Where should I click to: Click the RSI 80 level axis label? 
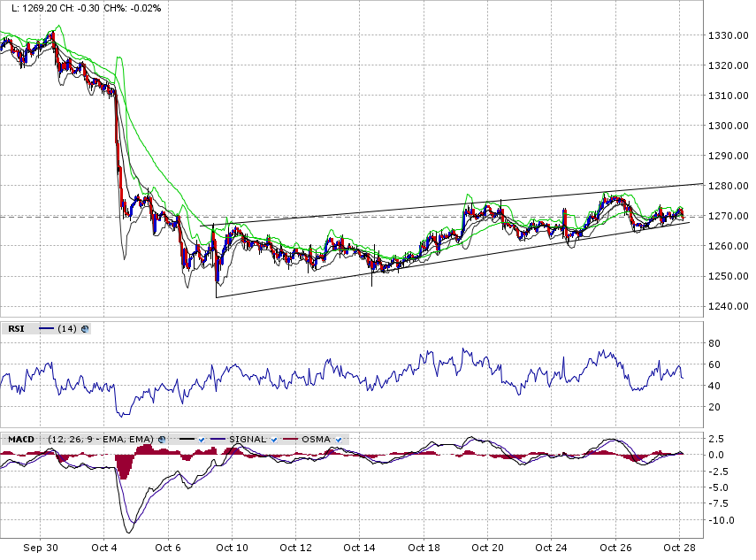pyautogui.click(x=714, y=343)
